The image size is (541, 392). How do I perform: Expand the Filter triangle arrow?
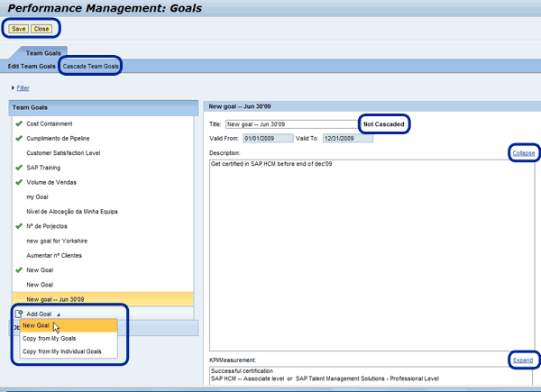point(13,87)
